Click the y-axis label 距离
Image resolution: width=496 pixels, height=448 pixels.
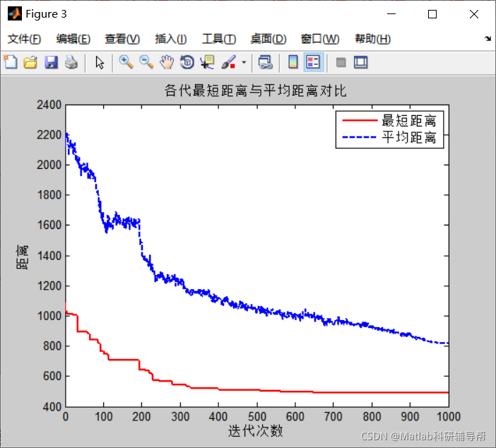coord(22,257)
